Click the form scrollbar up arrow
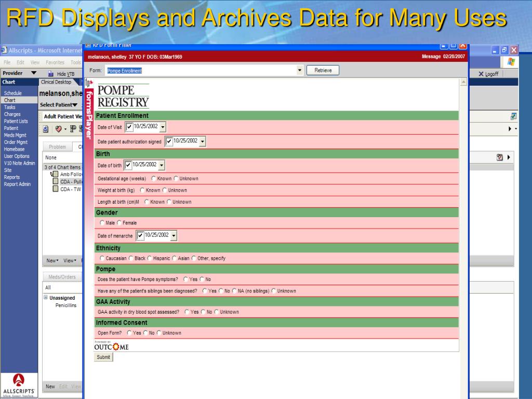This screenshot has height=399, width=532. [x=463, y=82]
